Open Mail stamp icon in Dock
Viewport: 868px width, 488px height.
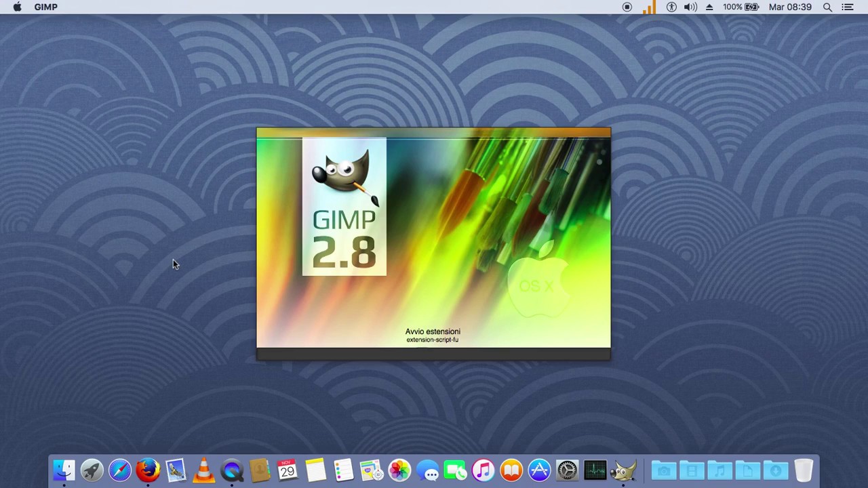click(176, 470)
